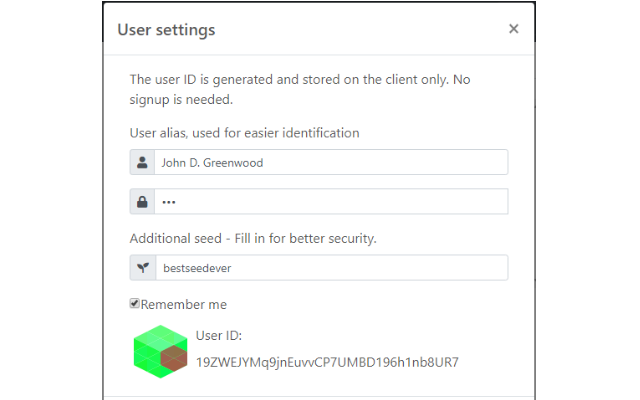The image size is (640, 400).
Task: Click the "User ID:" label
Action: 219,336
